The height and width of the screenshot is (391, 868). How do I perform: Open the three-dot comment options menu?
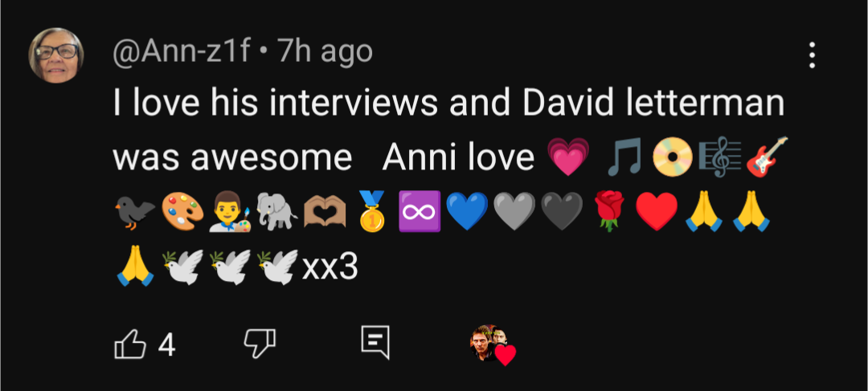tap(812, 55)
